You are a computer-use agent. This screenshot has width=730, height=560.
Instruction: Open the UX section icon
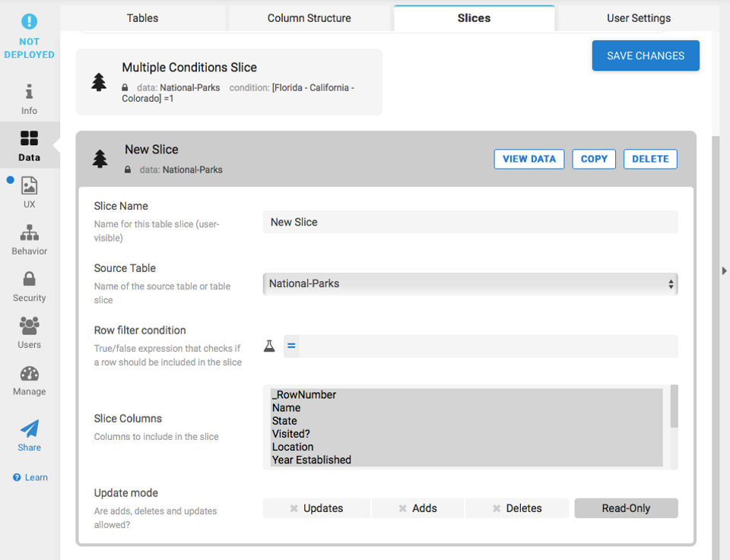click(x=29, y=185)
